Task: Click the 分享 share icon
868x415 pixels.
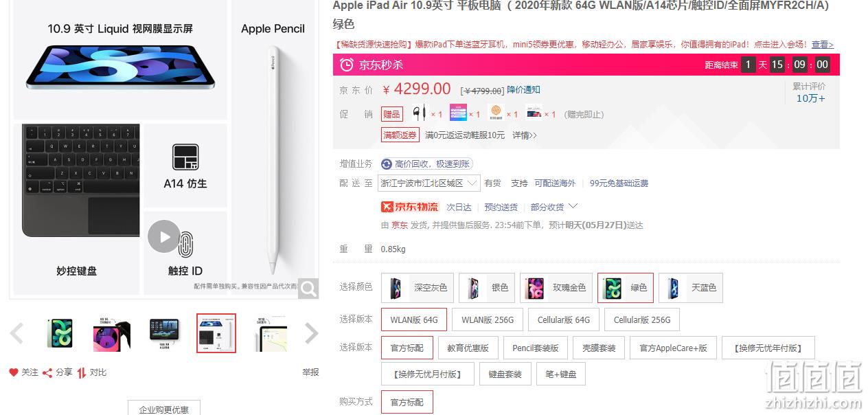Action: click(47, 372)
